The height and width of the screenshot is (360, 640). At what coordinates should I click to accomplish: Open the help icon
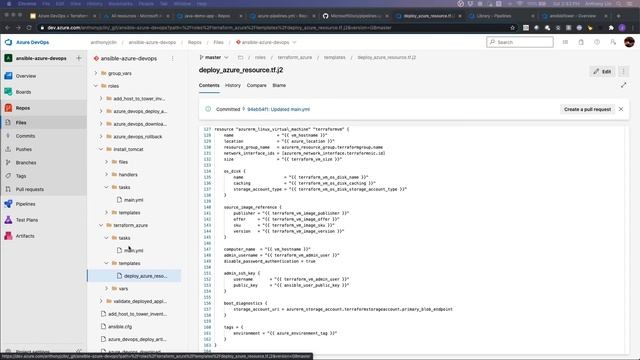[x=597, y=42]
